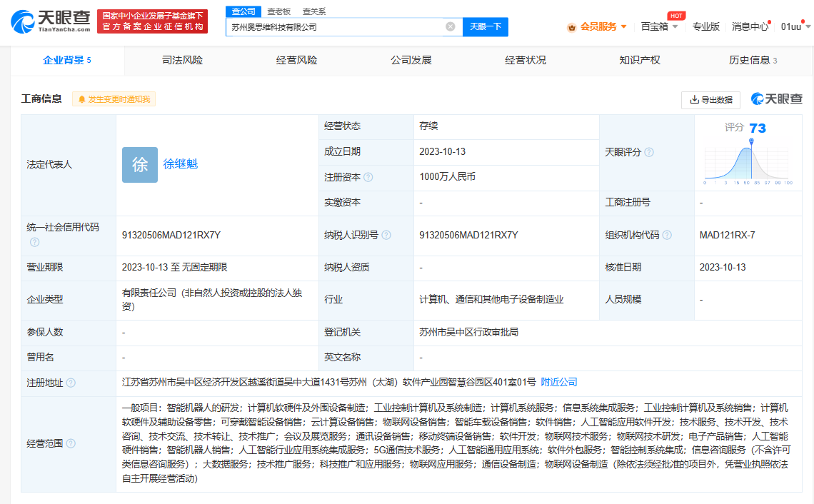
Task: Click the 天眼一下 search button
Action: click(x=486, y=26)
